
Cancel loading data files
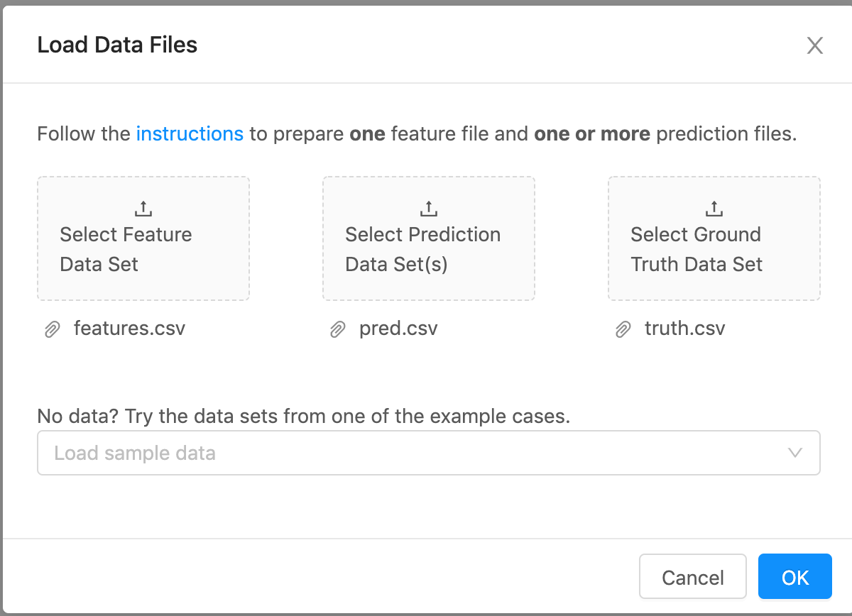click(x=692, y=577)
